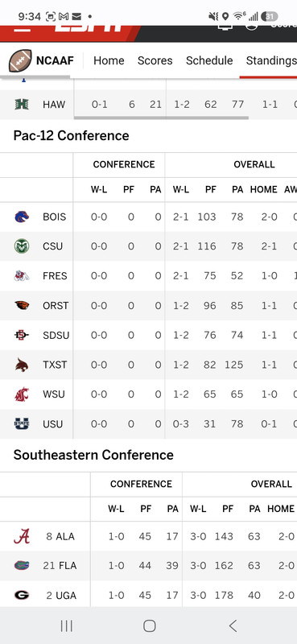Viewport: 297px width, 644px height.
Task: Tap the Oregon State Beavers logo
Action: coord(22,306)
